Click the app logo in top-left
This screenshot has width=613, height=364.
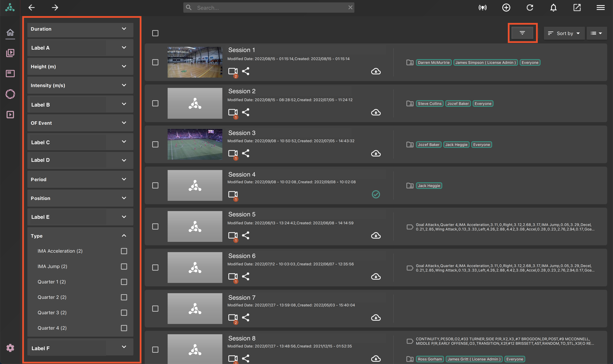[10, 8]
